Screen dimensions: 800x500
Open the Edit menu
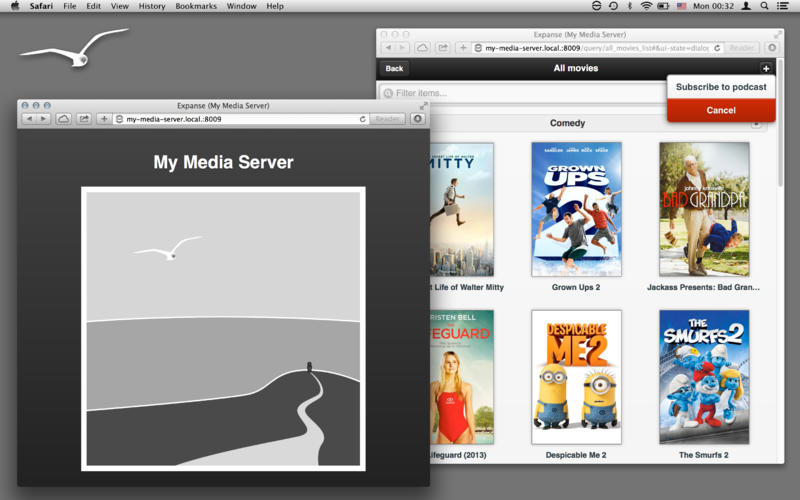click(x=93, y=6)
